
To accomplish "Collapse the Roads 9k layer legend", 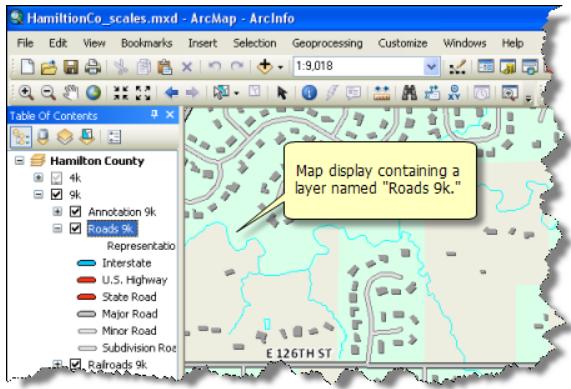I will tap(57, 228).
